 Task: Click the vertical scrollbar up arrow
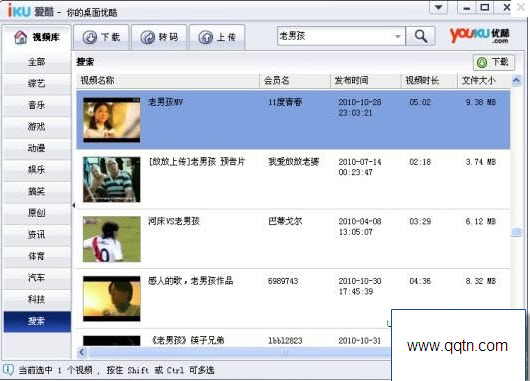pyautogui.click(x=516, y=80)
